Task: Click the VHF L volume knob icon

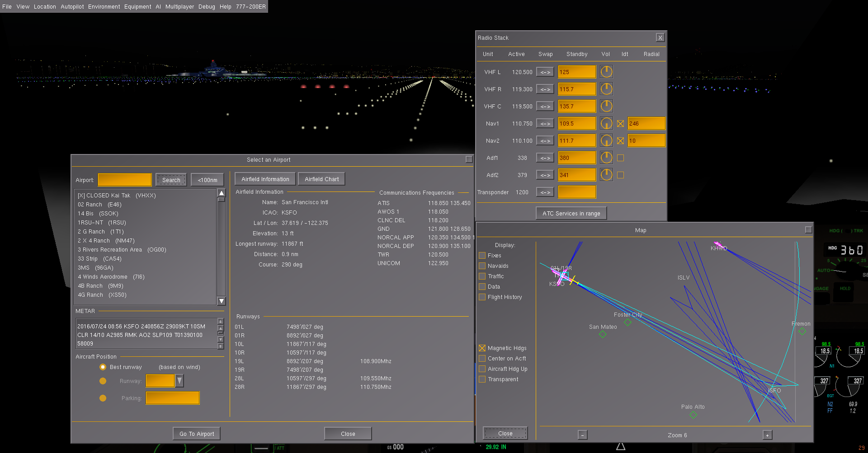Action: [606, 71]
